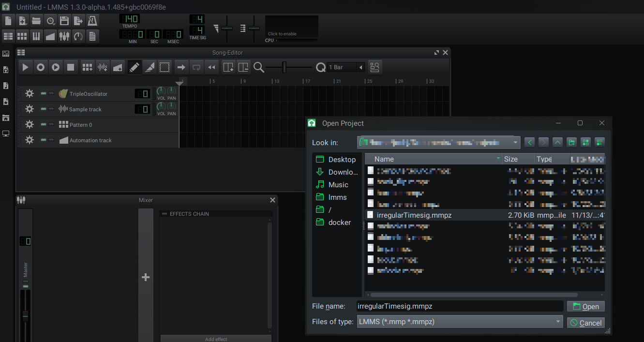
Task: Toggle the EFFECTS CHAIN enable LED
Action: pos(165,214)
